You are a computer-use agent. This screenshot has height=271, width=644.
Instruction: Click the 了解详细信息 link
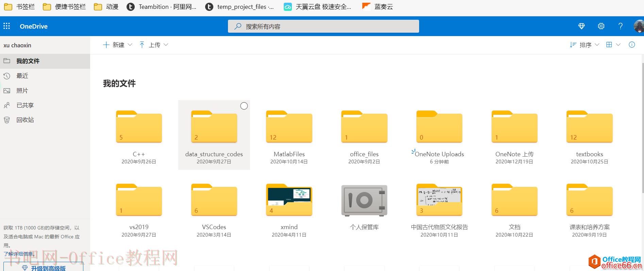point(19,254)
